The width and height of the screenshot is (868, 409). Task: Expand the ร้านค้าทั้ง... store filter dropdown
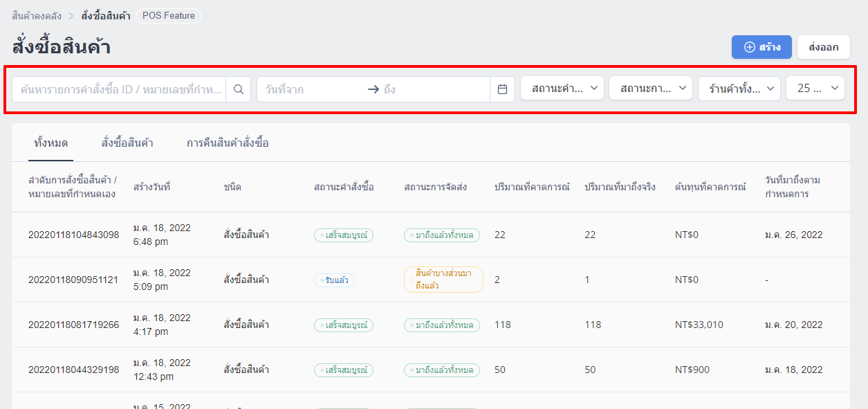point(739,88)
